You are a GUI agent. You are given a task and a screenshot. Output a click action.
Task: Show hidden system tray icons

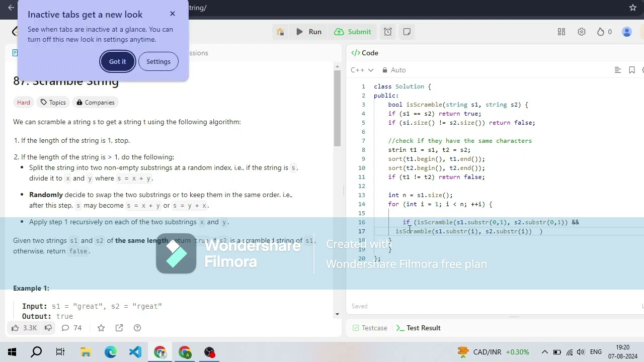point(545,352)
